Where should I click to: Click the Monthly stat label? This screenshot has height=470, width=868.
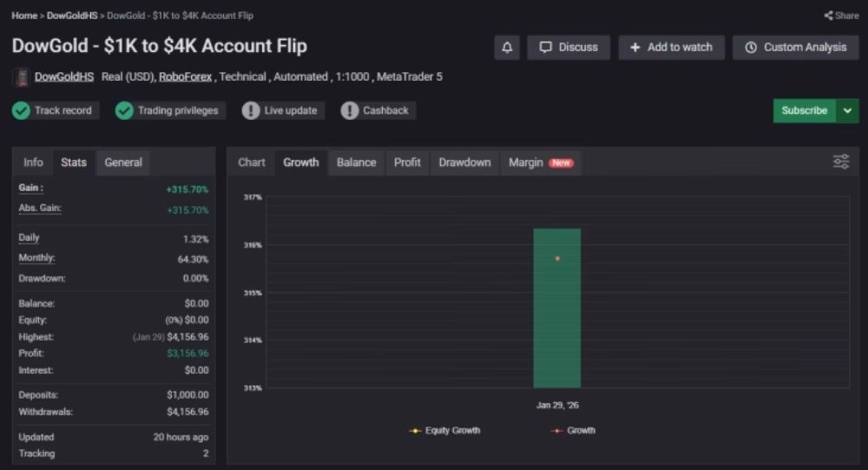[36, 258]
